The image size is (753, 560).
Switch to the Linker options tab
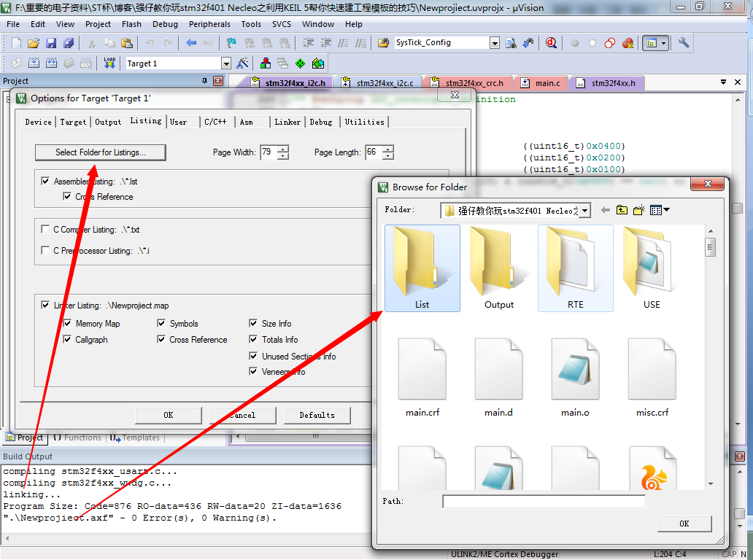pos(287,122)
